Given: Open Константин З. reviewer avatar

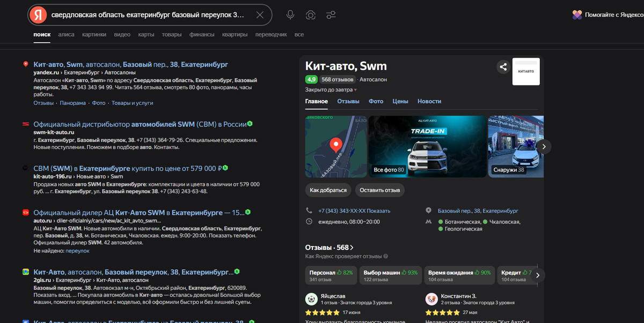Looking at the screenshot, I should (x=431, y=299).
